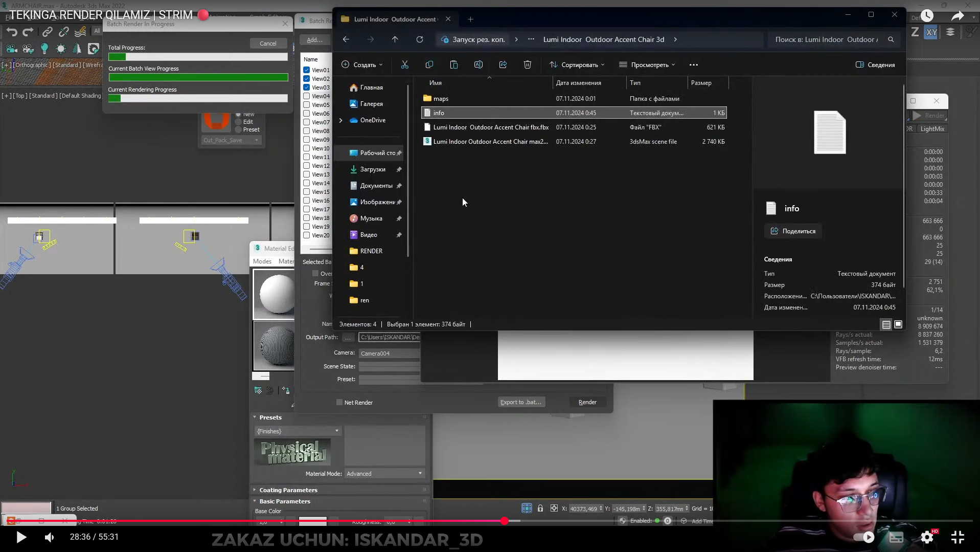Click the Render button in Batch Render
Screen dimensions: 980x552
[587, 402]
